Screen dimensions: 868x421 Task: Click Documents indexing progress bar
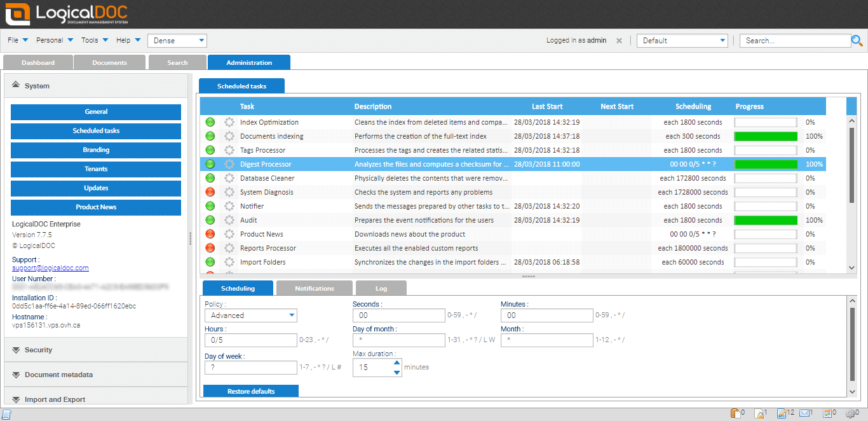765,136
